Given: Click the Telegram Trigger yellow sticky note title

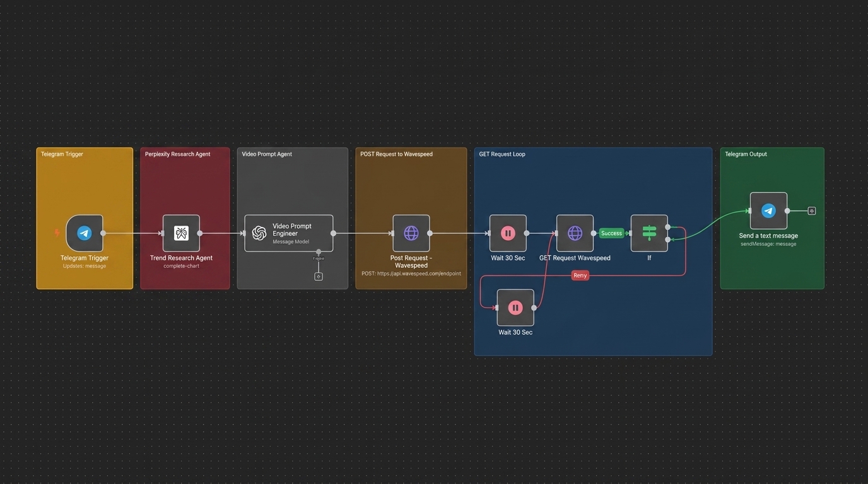Looking at the screenshot, I should click(x=62, y=154).
